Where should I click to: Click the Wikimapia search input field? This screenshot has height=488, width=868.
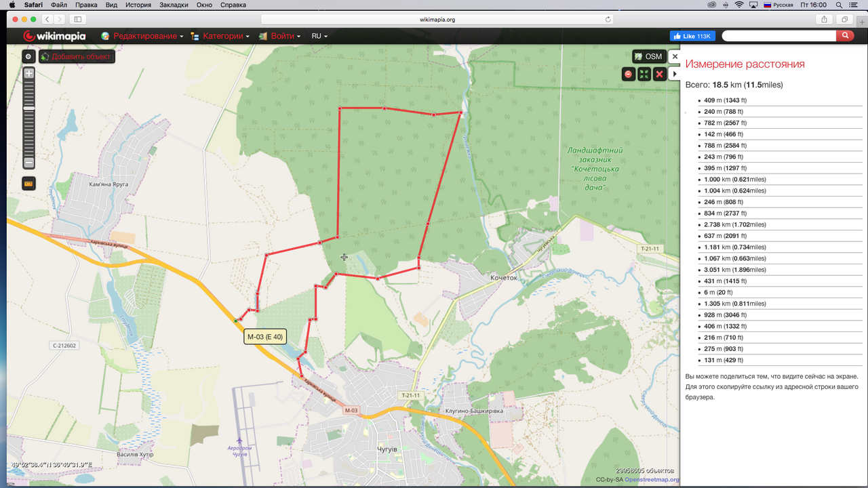(778, 36)
